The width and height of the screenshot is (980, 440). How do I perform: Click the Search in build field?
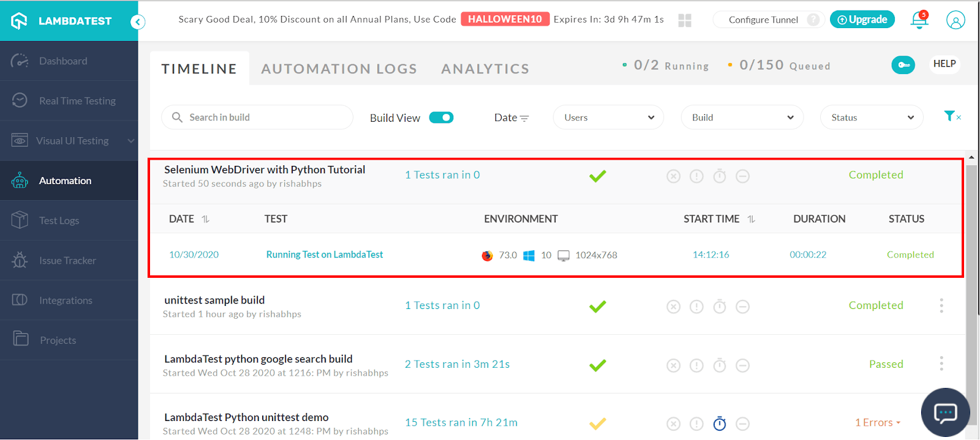click(257, 117)
